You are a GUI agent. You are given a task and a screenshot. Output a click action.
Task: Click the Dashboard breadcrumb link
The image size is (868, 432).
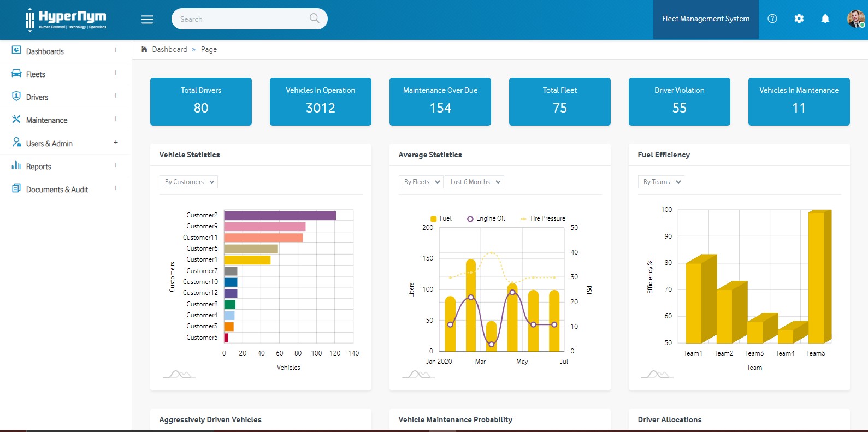point(169,49)
